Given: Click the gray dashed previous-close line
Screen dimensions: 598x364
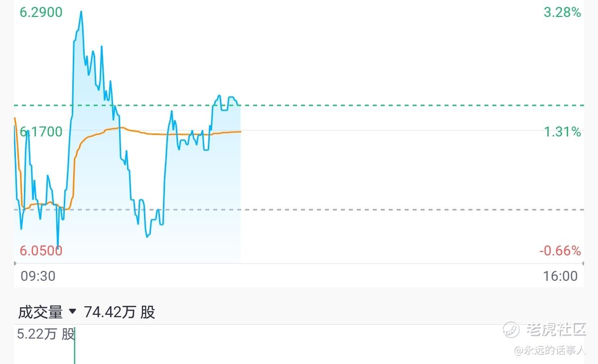Looking at the screenshot, I should [399, 210].
